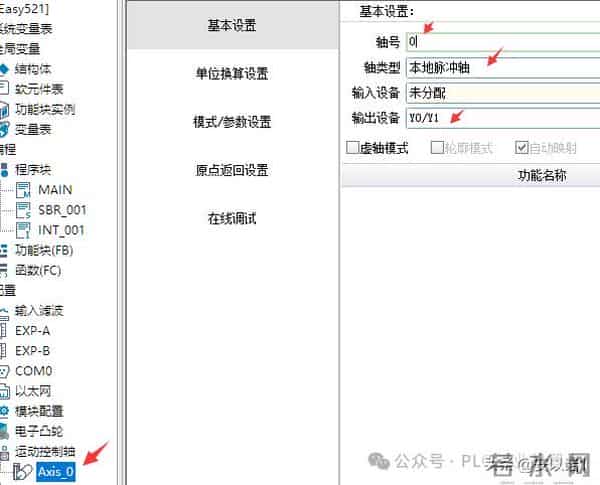The height and width of the screenshot is (485, 600).
Task: Open 结构体 tree item
Action: point(33,69)
